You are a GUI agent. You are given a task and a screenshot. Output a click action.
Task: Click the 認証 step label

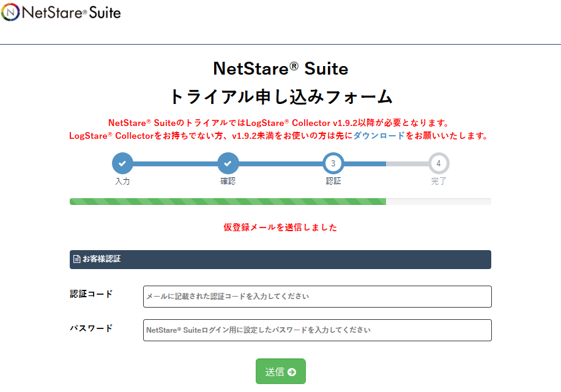click(333, 182)
